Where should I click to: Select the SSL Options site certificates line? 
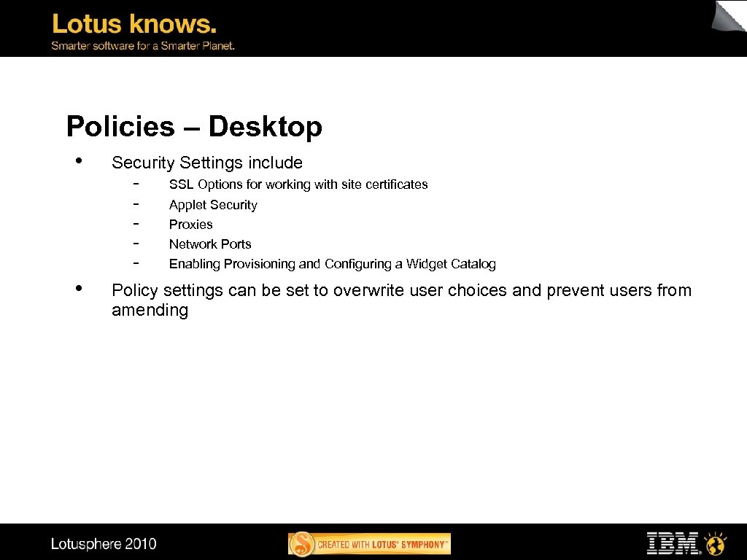pos(298,184)
